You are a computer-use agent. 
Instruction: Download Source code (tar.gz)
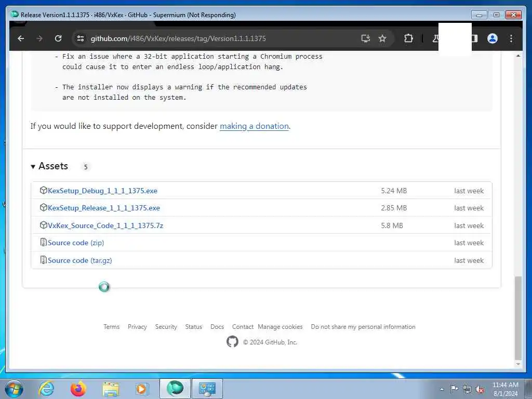coord(79,261)
